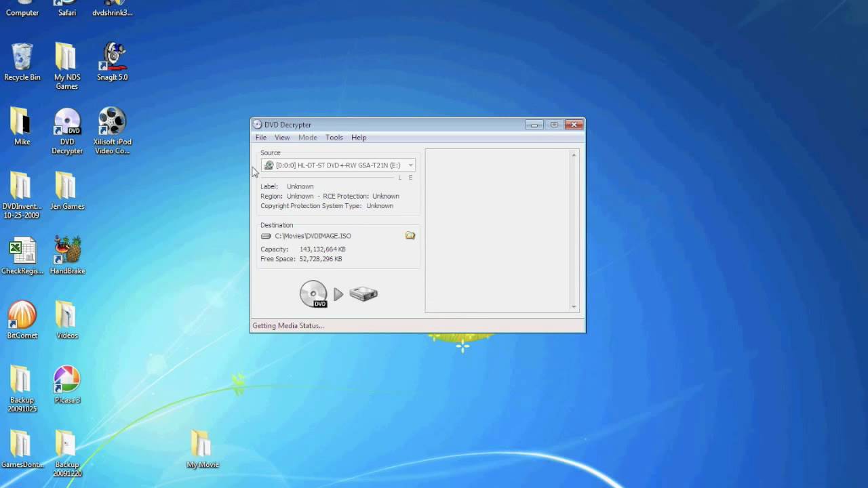Open the Recycle Bin
The image size is (868, 488).
pos(22,62)
